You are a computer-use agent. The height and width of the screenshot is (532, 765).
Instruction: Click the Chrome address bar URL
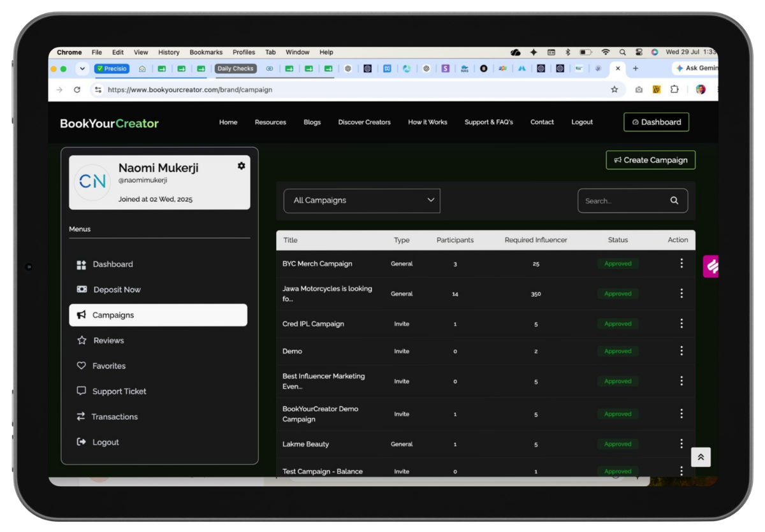(x=190, y=90)
